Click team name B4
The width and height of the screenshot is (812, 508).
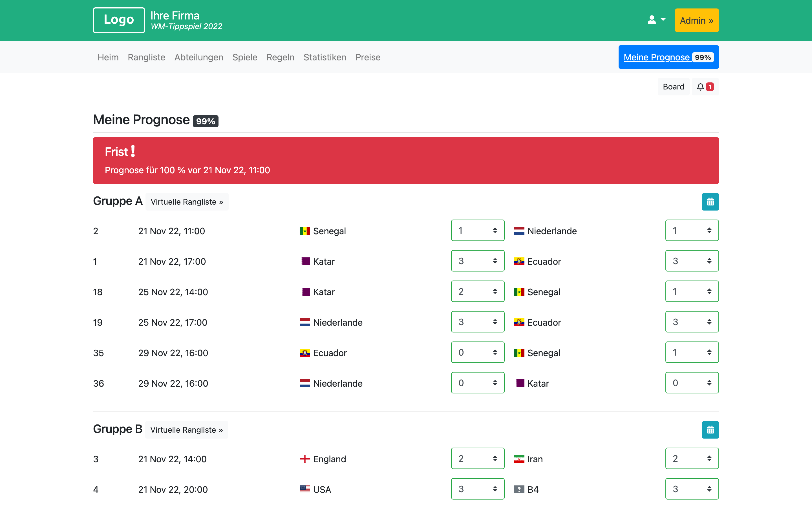click(x=533, y=490)
